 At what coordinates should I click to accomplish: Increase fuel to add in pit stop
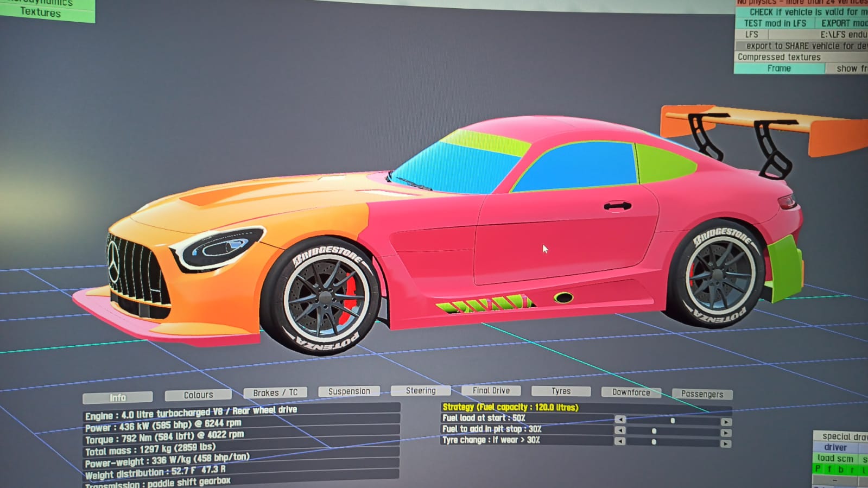tap(726, 433)
